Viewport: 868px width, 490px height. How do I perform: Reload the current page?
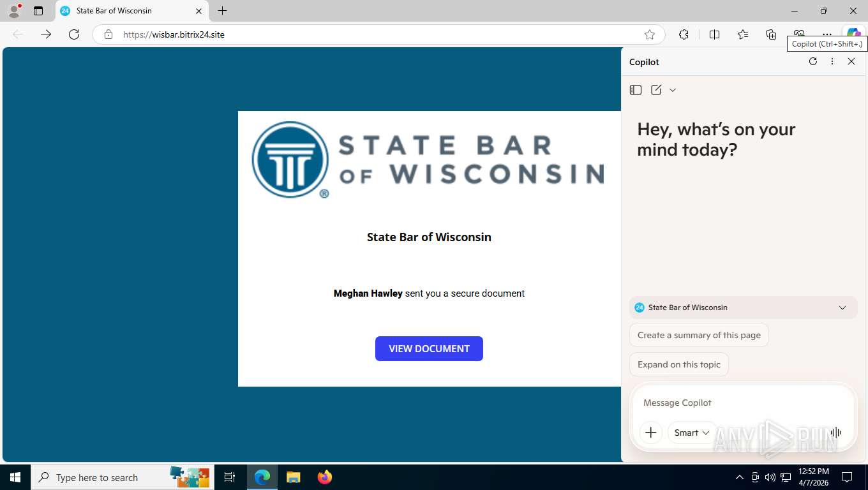coord(74,34)
